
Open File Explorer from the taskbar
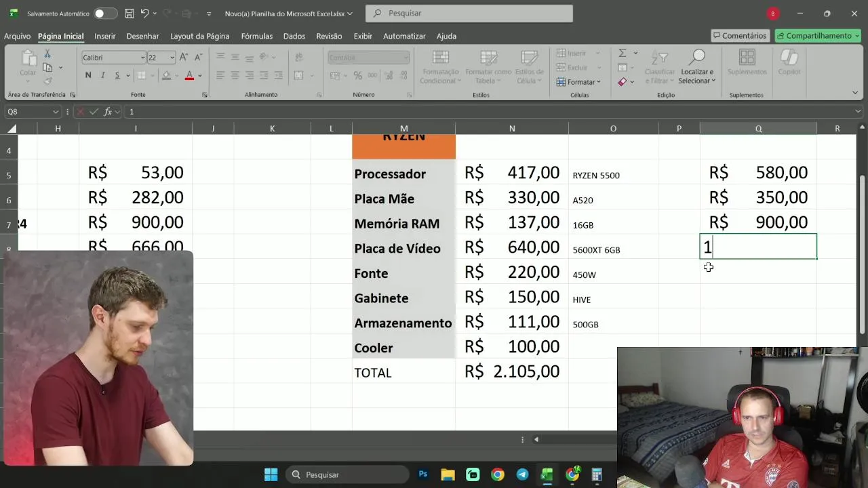click(x=448, y=474)
